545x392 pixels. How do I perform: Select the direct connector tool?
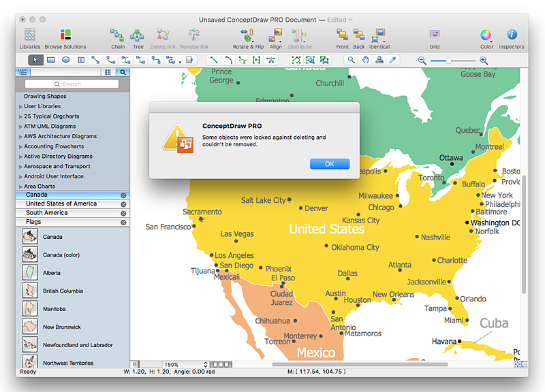(95, 60)
